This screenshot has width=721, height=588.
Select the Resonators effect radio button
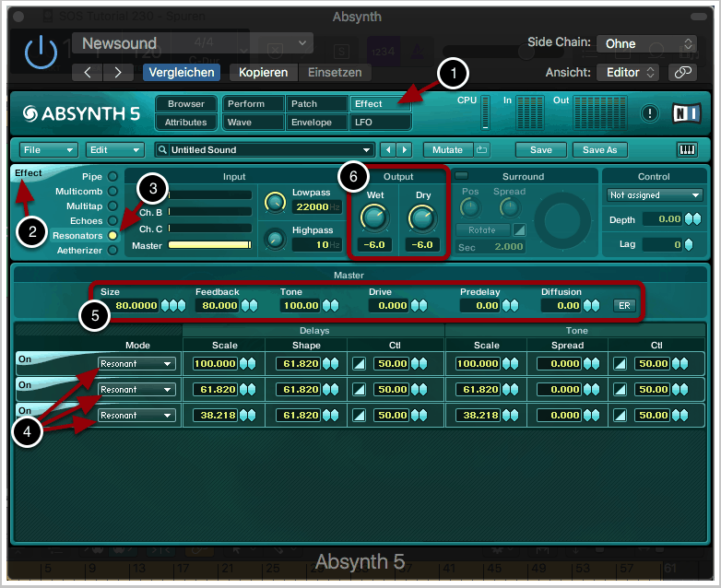[x=112, y=236]
